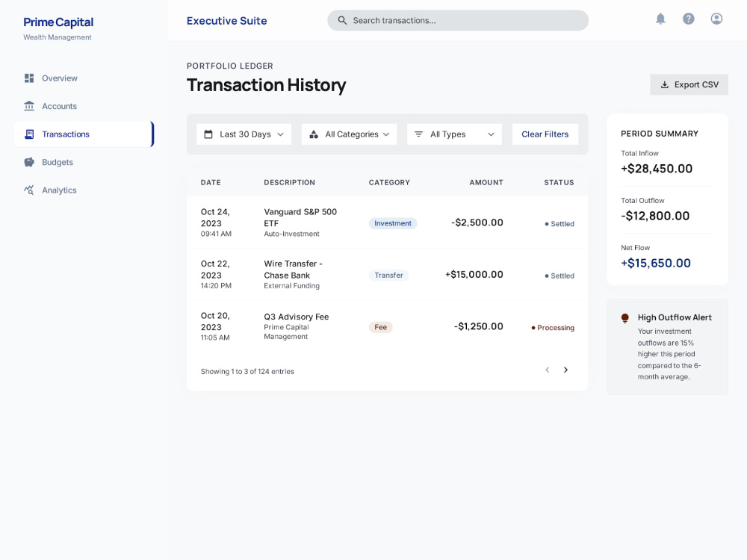Screen dimensions: 747x560
Task: Click the Net Flow value +$15,650.00
Action: 656,263
